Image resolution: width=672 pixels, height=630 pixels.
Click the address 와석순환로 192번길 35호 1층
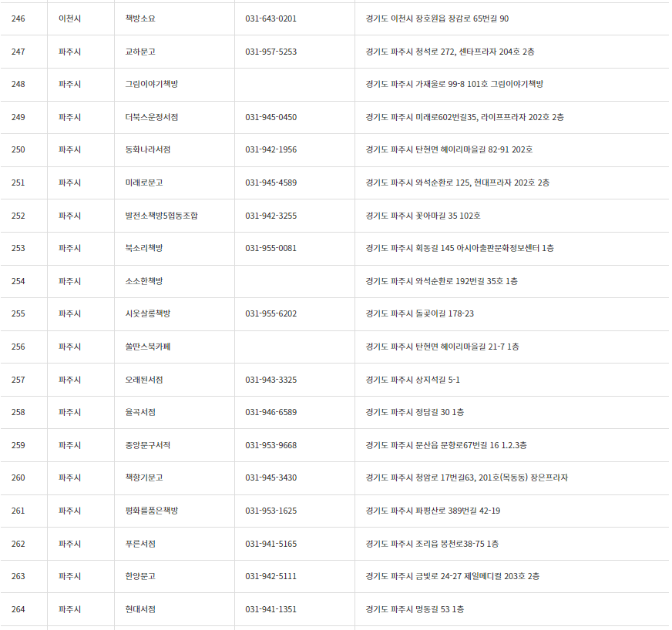click(x=442, y=281)
